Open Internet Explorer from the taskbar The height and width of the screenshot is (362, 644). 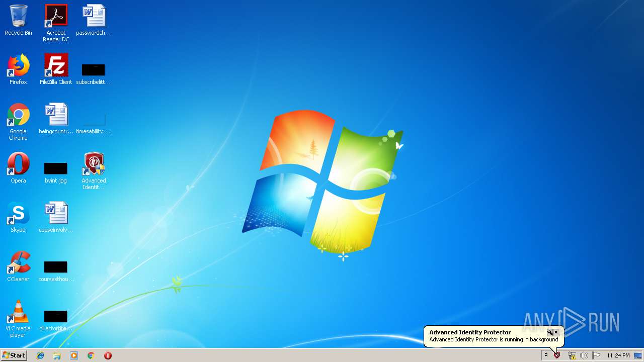40,355
